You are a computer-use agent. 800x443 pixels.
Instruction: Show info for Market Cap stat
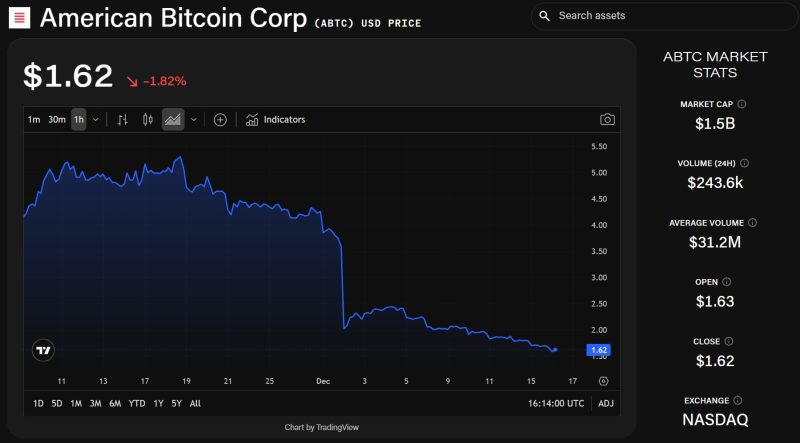point(742,103)
